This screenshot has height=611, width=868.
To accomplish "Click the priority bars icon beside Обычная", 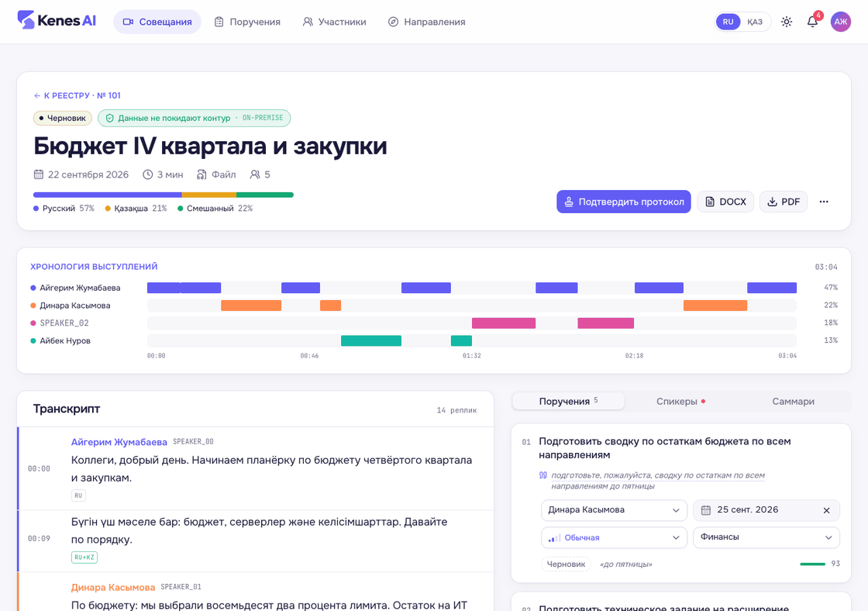I will [x=554, y=538].
